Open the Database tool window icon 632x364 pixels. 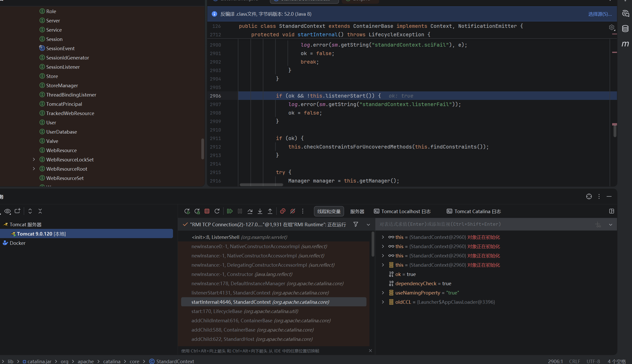[625, 29]
